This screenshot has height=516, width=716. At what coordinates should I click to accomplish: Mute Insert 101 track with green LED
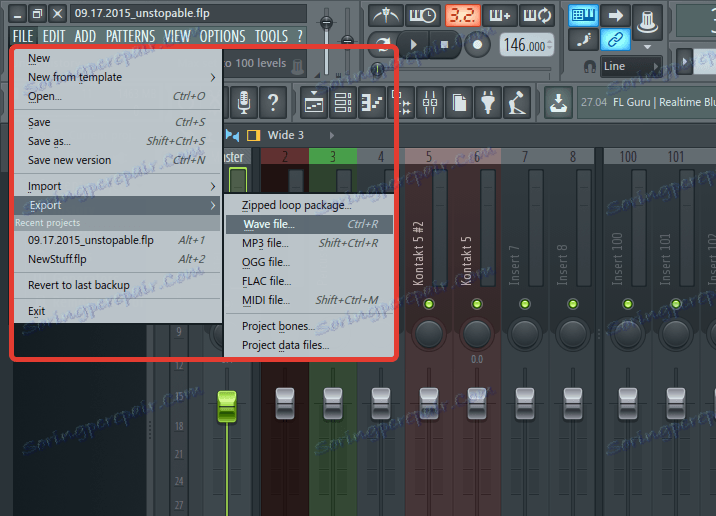click(x=676, y=304)
